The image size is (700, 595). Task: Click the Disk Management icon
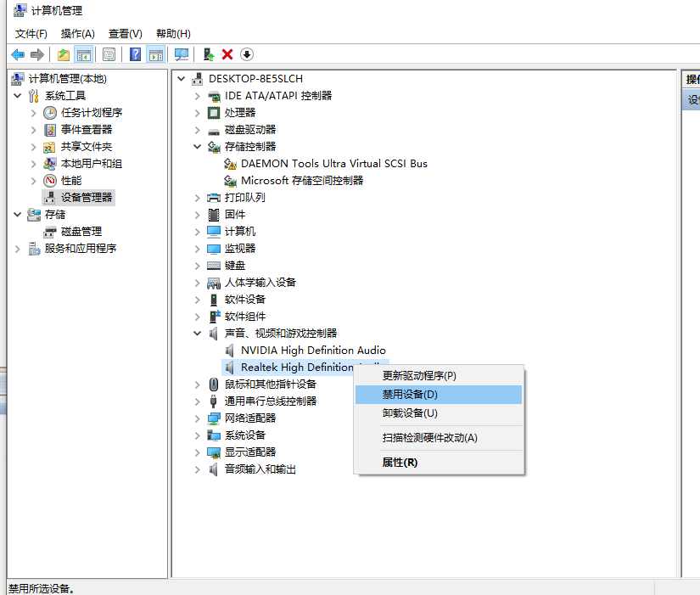[50, 232]
